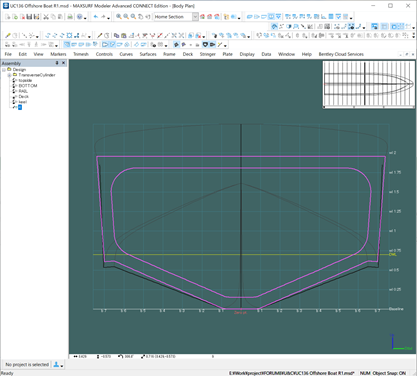Expand the TransverseCylinder tree node
This screenshot has height=376, width=417.
tap(9, 75)
